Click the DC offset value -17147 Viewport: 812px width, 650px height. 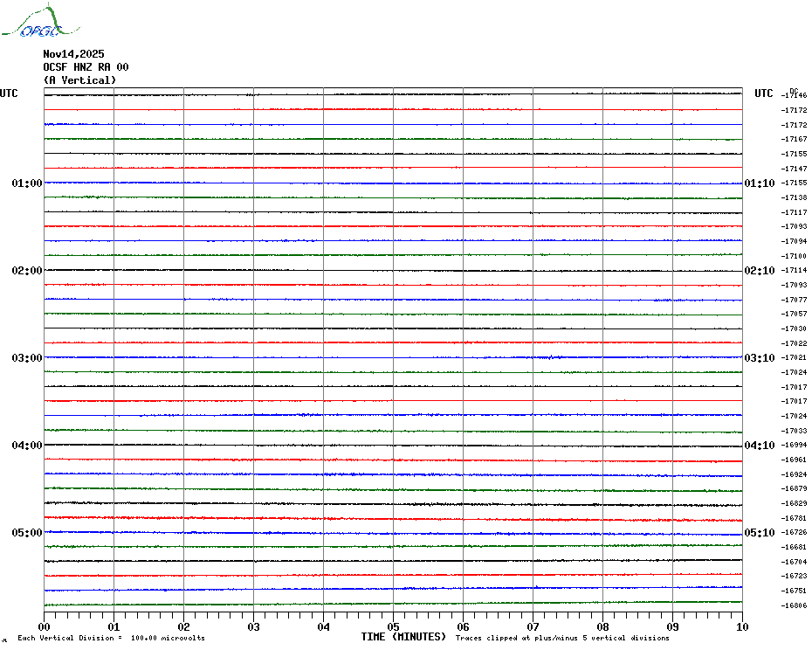pos(794,169)
